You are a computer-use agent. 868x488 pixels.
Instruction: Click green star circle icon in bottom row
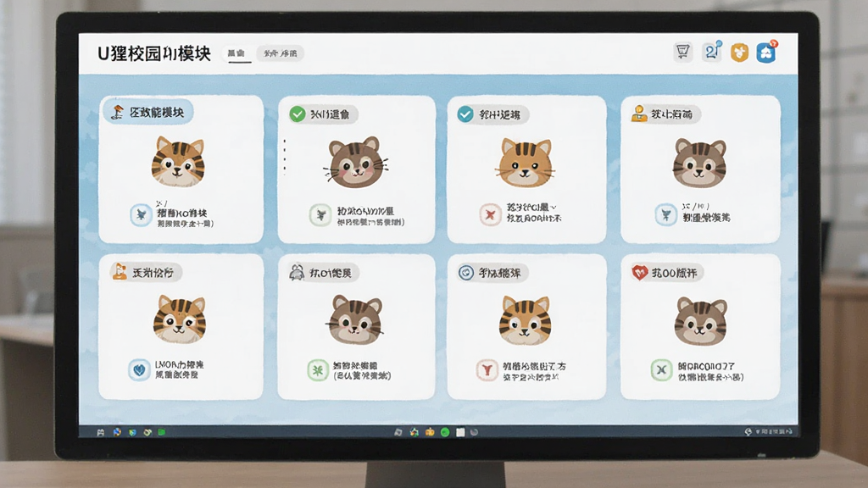(318, 370)
